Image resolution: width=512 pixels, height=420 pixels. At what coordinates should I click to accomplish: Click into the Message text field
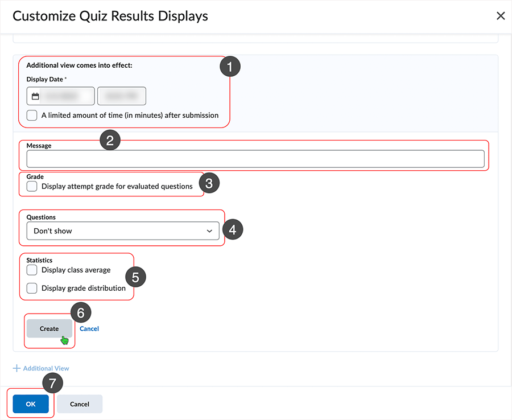[x=255, y=159]
